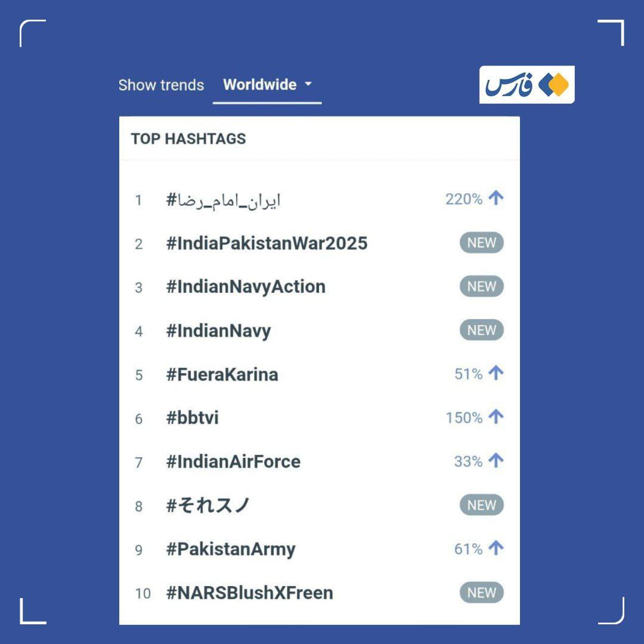Click NEW badge beside #IndianNavyAction
Image resolution: width=644 pixels, height=644 pixels.
pyautogui.click(x=481, y=286)
